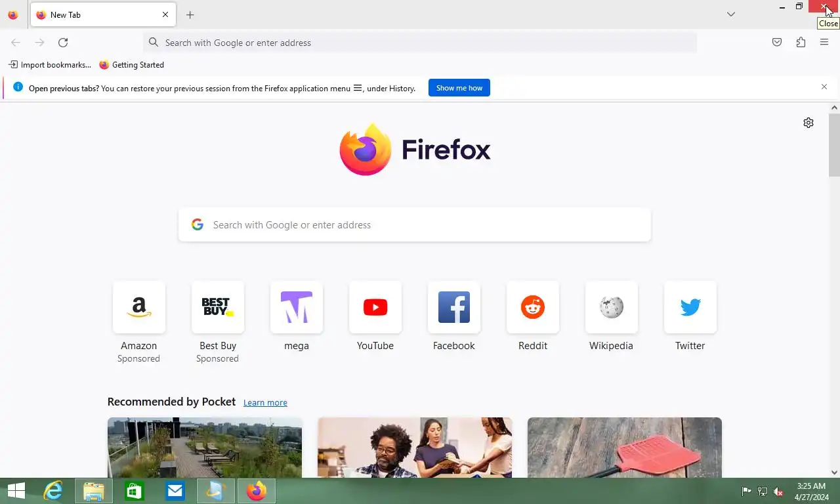840x504 pixels.
Task: Reload the current page
Action: point(63,43)
